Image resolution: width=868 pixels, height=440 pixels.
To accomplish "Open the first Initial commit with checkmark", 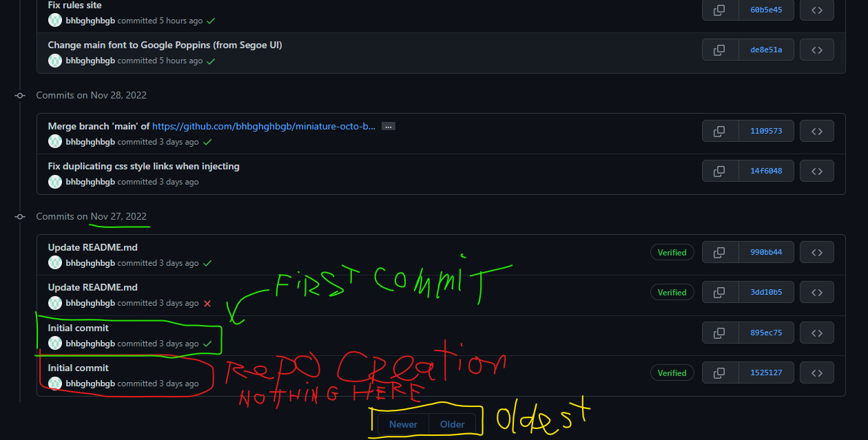I will tap(78, 328).
